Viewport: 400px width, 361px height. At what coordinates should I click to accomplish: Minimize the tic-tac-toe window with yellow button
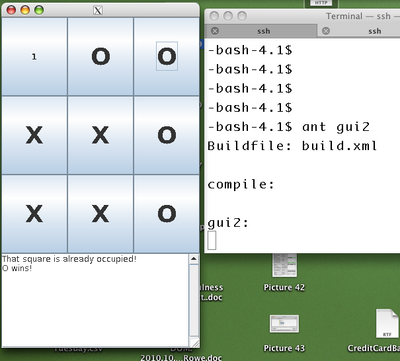pos(25,10)
